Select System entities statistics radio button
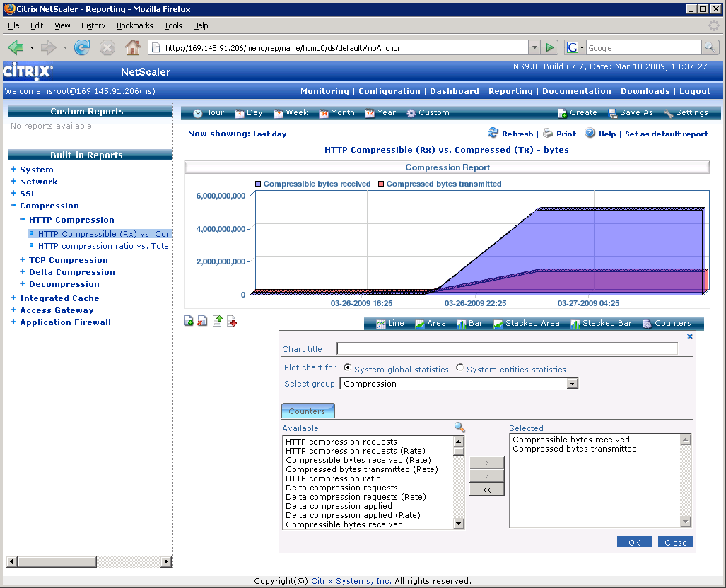The image size is (726, 588). 460,368
